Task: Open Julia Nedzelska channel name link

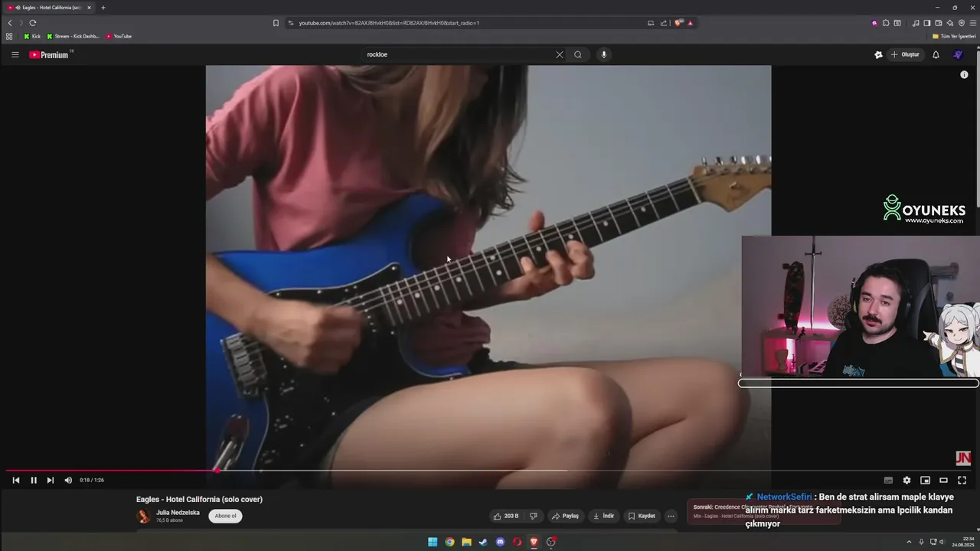Action: point(178,513)
